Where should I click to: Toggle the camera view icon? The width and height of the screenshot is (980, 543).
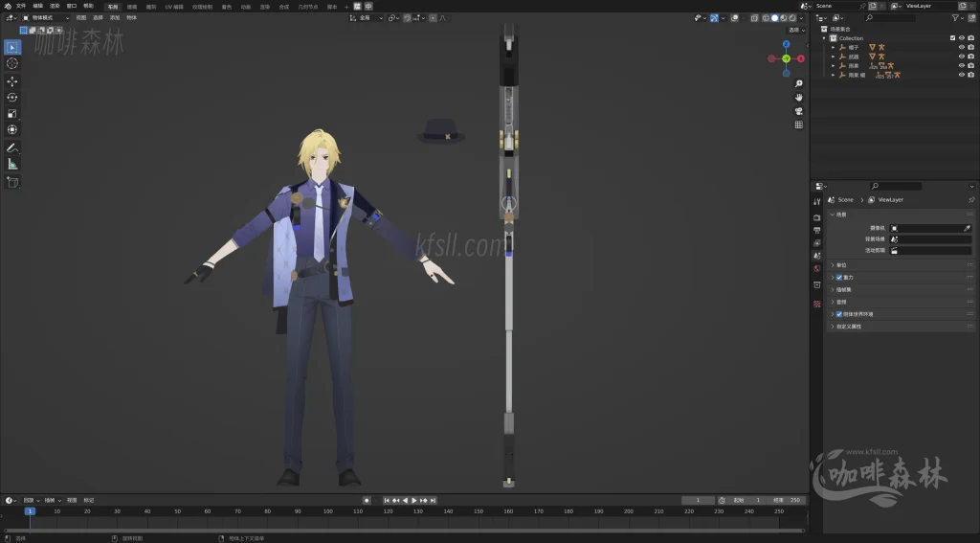click(799, 111)
